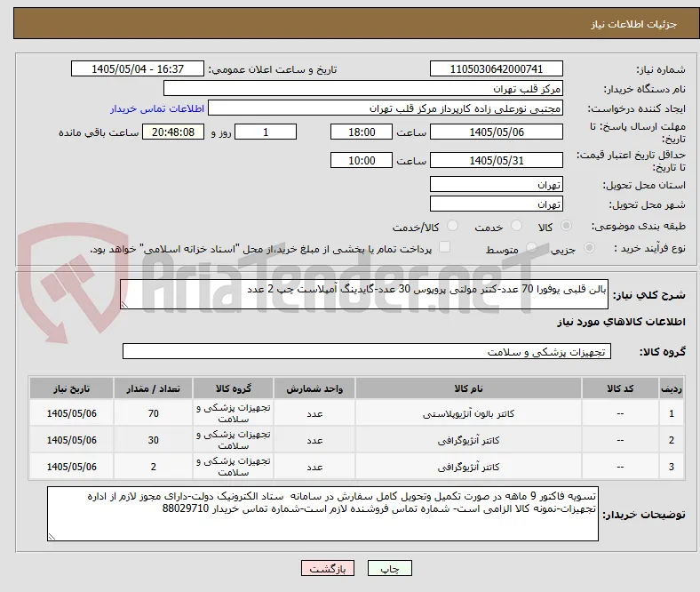The width and height of the screenshot is (700, 592).
Task: Click the announcement date field 1405/05/04 - 16:37
Action: pos(138,68)
